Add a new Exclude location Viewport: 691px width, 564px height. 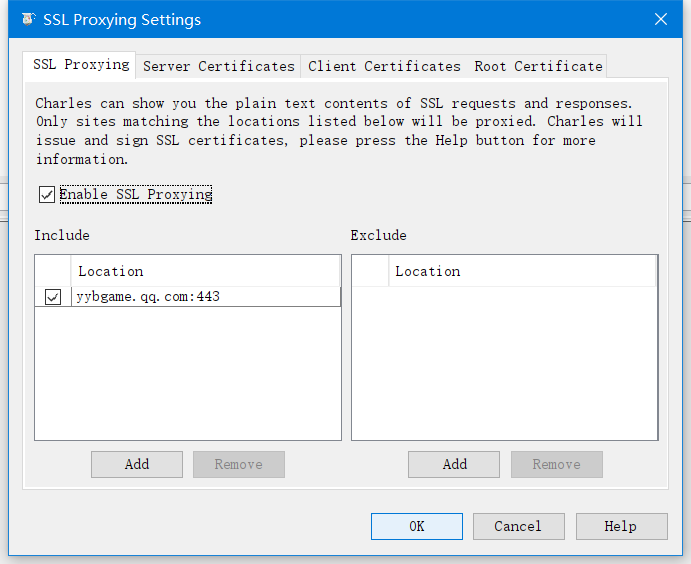click(x=454, y=464)
